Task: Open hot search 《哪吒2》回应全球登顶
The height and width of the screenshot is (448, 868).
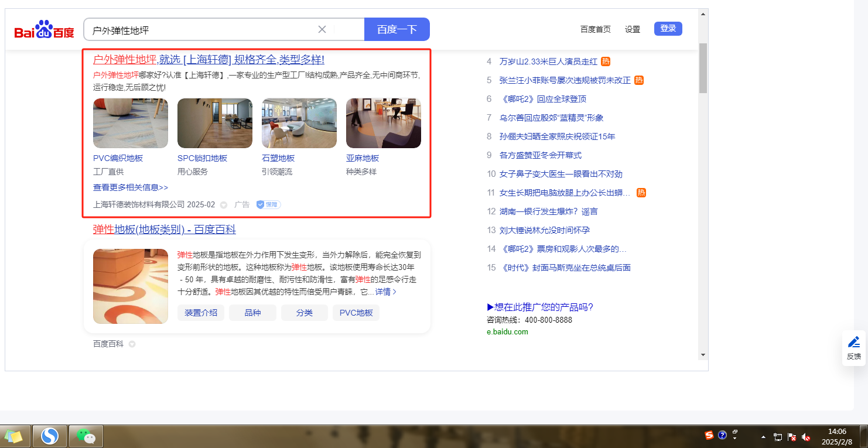Action: click(543, 99)
